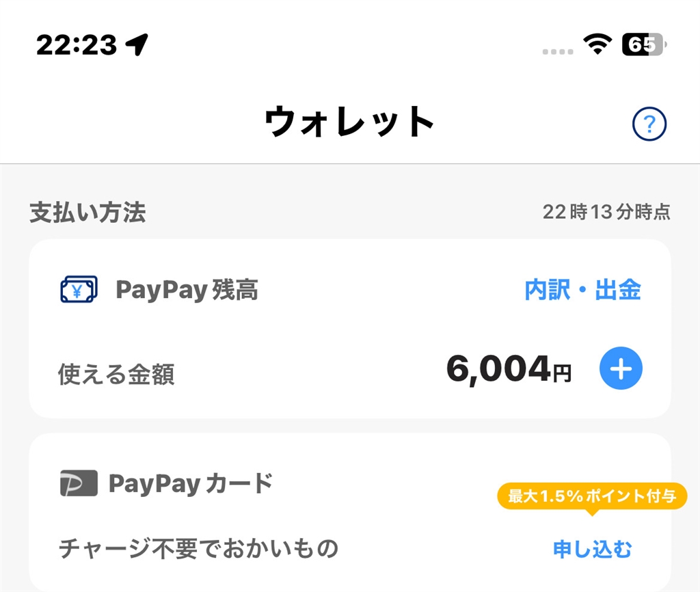700x592 pixels.
Task: Tap the 6,004円 available balance amount
Action: pos(509,370)
